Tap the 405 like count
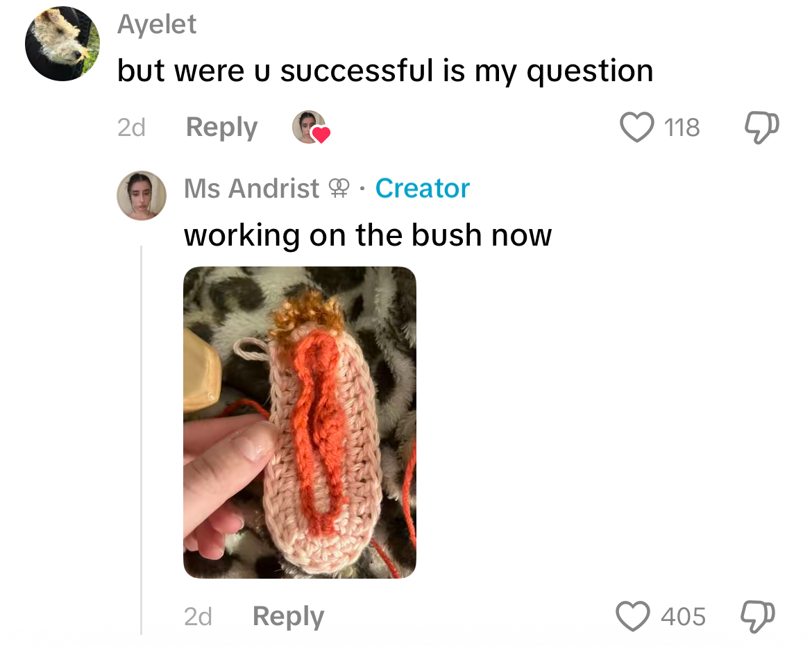812x646 pixels. [x=683, y=616]
